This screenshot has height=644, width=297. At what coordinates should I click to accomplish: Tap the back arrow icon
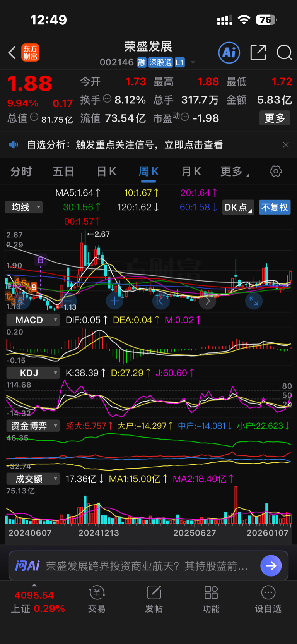click(x=12, y=53)
